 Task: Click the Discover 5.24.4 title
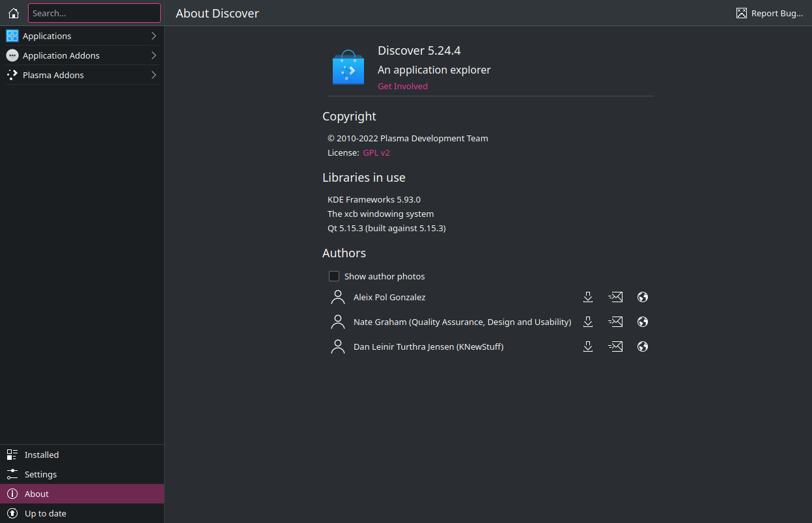click(x=419, y=50)
